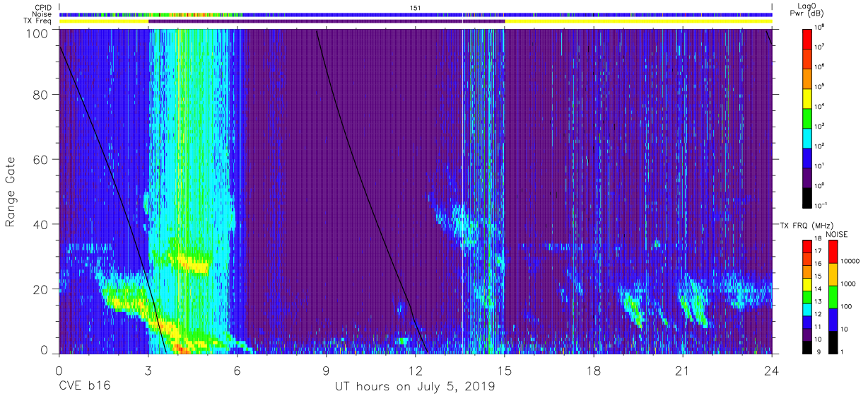Click the green segment of the Lag0 Pwr colorbar
Screen dimensions: 868x401
(x=809, y=117)
